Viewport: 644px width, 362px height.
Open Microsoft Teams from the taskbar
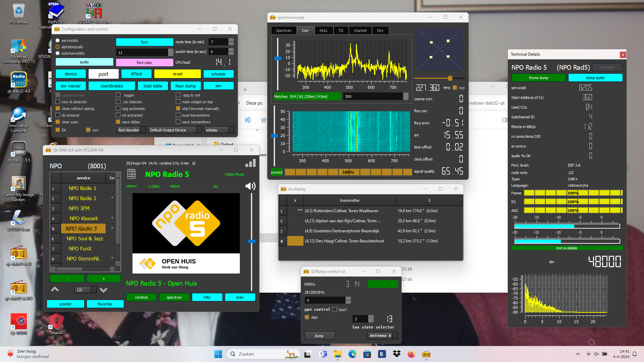(x=323, y=354)
